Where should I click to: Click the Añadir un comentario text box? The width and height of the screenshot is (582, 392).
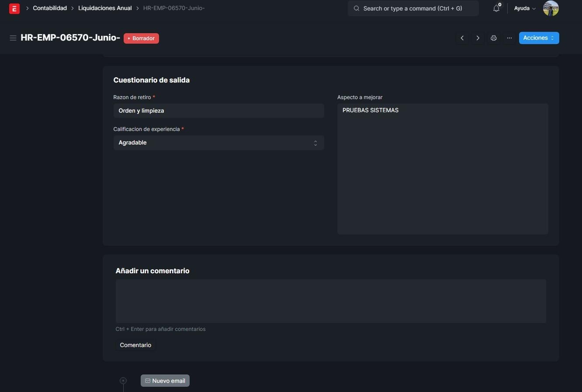330,301
